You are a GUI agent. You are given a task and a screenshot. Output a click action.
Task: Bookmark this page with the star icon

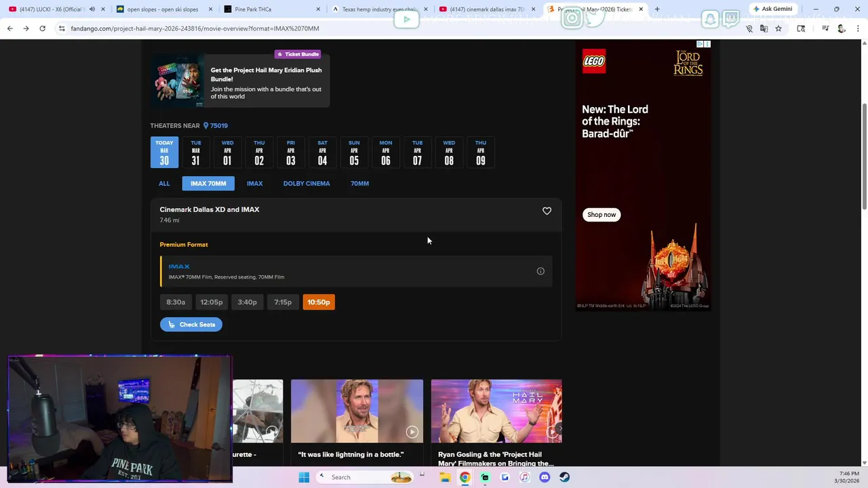point(778,28)
